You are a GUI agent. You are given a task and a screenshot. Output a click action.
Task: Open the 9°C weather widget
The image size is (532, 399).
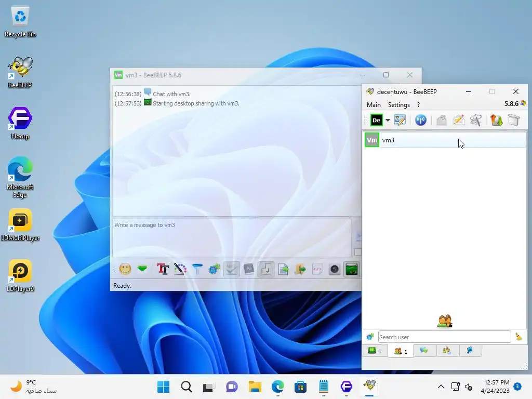pos(33,387)
